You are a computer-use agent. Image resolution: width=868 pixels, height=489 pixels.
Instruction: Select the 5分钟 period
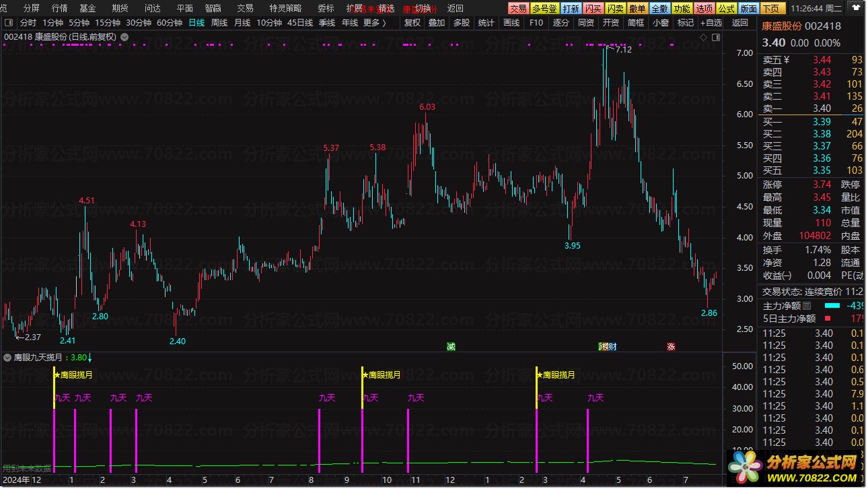79,22
